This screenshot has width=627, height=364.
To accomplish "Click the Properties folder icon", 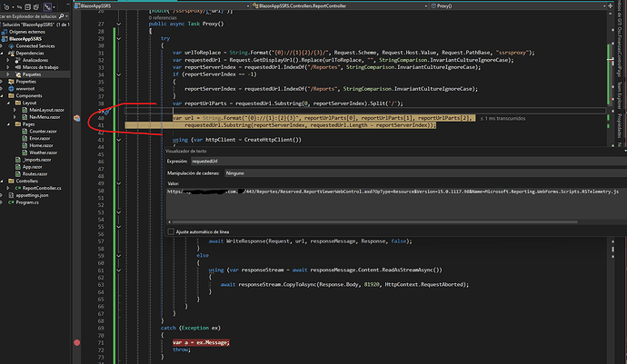I will pos(11,82).
